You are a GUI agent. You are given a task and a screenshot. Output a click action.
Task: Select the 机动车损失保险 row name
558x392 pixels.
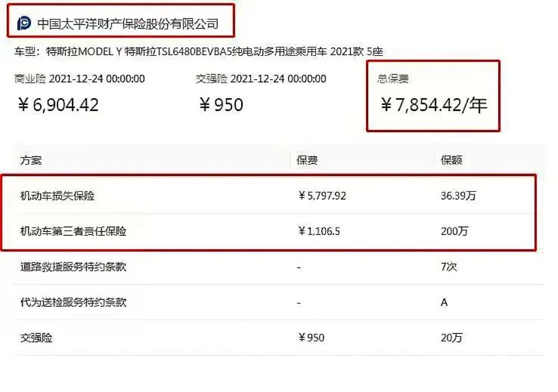pyautogui.click(x=57, y=196)
